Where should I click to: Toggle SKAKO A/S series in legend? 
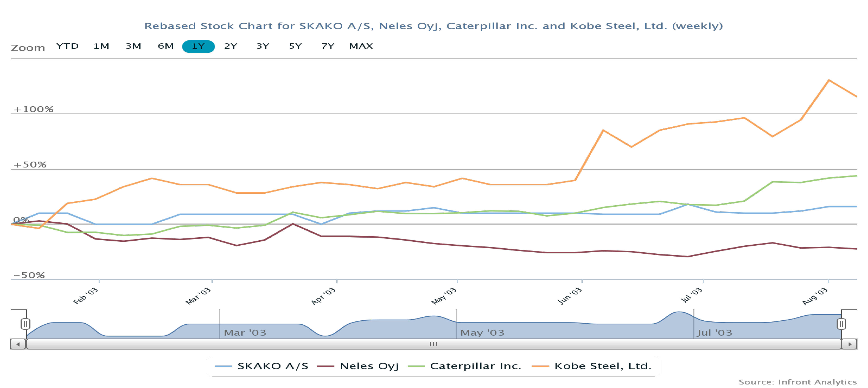pyautogui.click(x=262, y=366)
